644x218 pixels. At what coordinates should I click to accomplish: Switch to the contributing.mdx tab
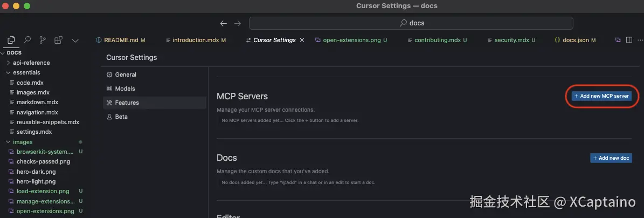pos(438,40)
